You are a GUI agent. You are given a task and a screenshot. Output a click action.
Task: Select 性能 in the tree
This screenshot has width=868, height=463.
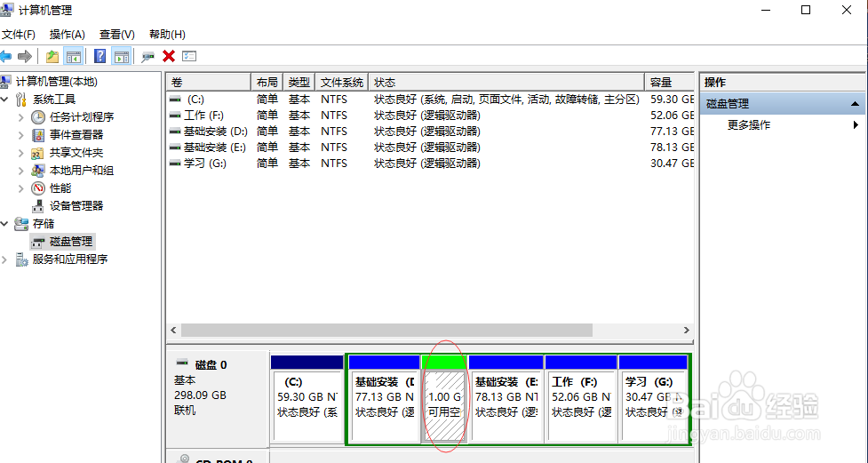click(x=60, y=188)
